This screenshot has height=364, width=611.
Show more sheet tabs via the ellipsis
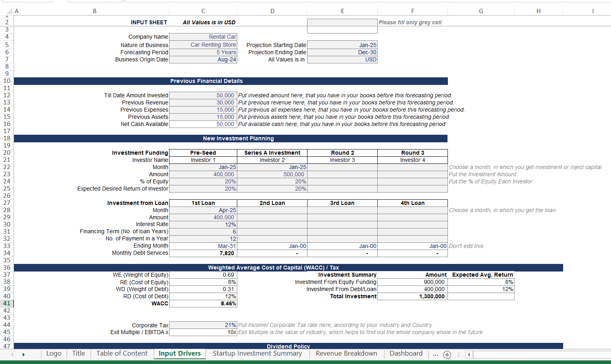pyautogui.click(x=435, y=354)
